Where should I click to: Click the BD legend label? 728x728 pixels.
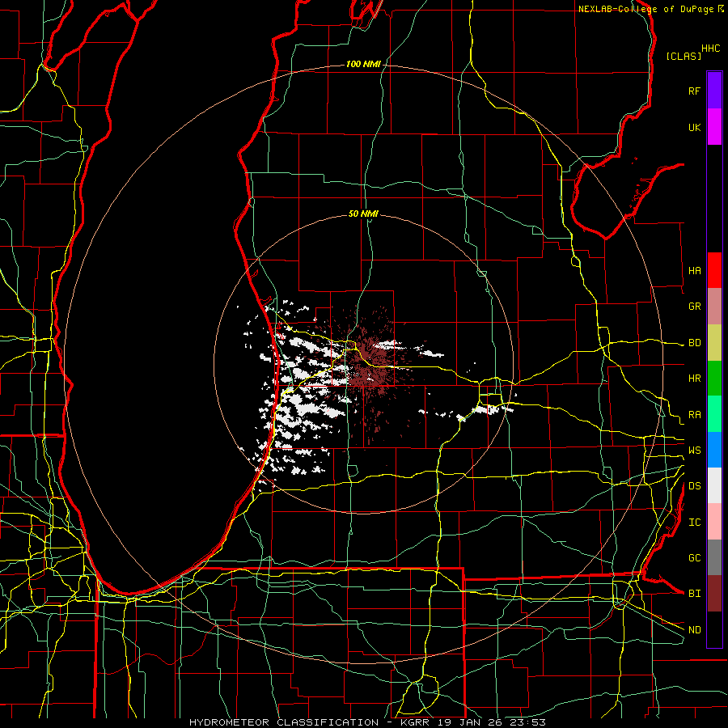point(695,343)
